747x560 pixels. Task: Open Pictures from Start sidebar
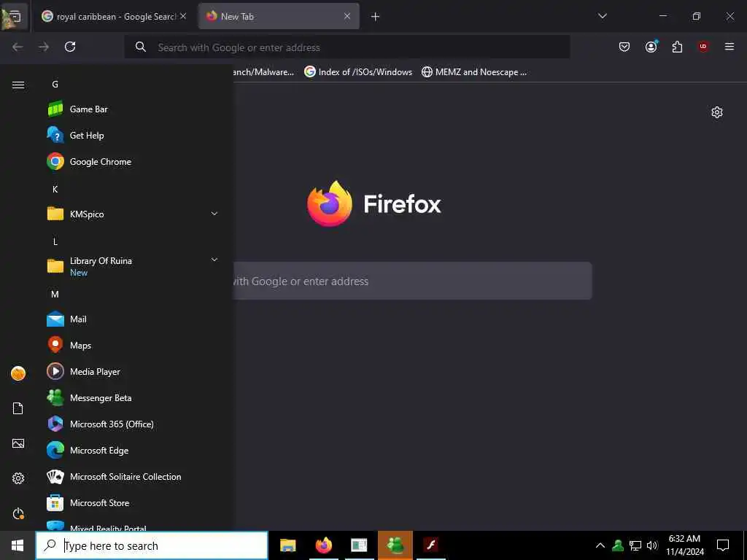(x=18, y=443)
